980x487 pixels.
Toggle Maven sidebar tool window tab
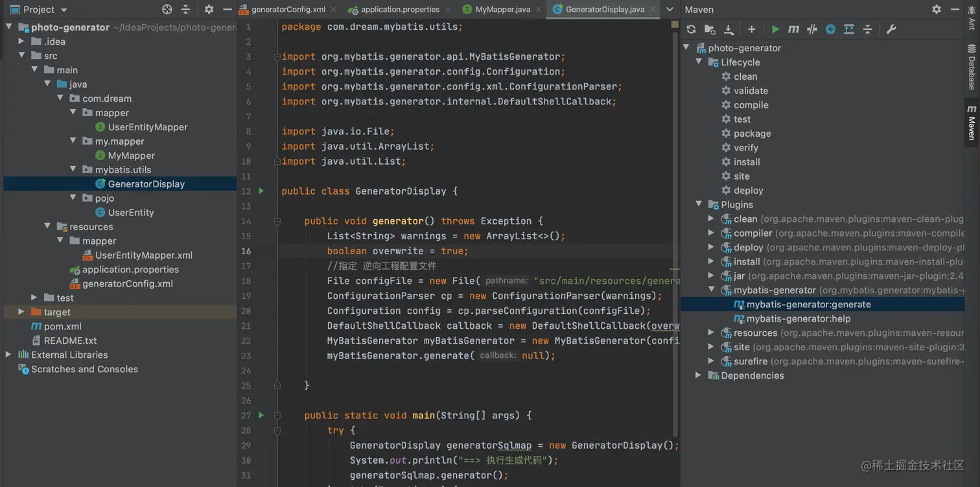click(x=972, y=121)
